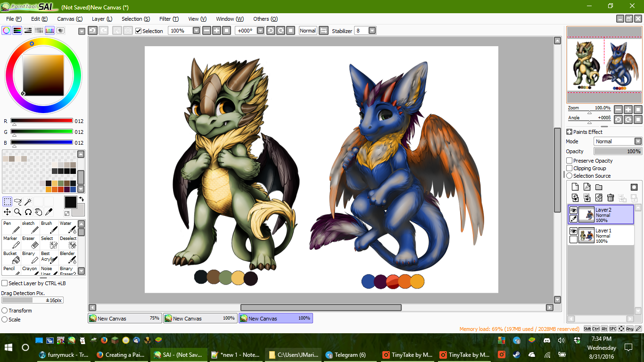Activate the Hand pan tool
The image size is (644, 362).
coord(38,212)
